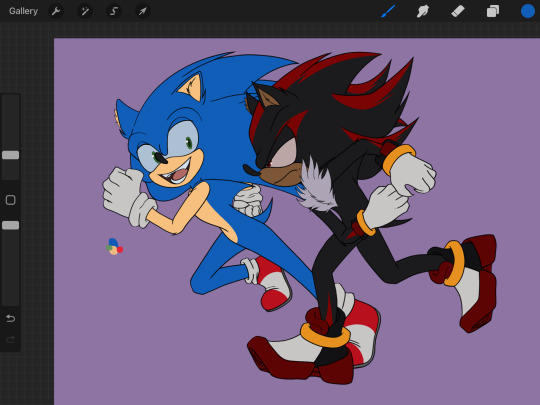Tap the square Modify button in sidebar
Image resolution: width=540 pixels, height=405 pixels.
[x=11, y=200]
